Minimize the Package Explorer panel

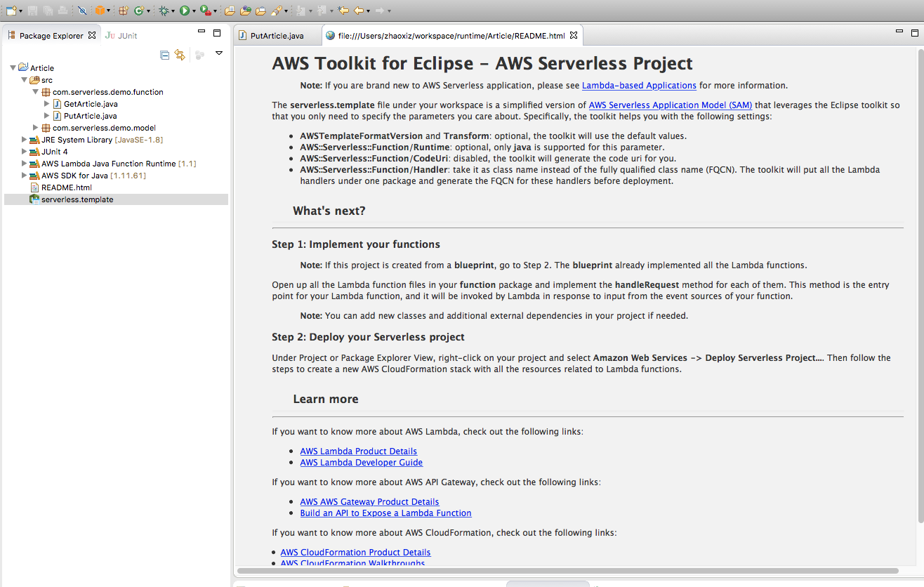pyautogui.click(x=202, y=32)
